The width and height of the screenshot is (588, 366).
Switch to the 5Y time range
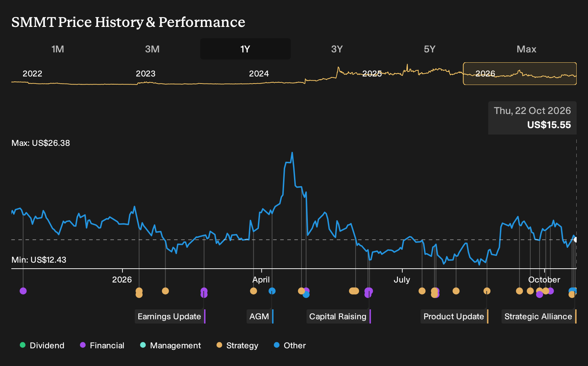click(x=430, y=49)
